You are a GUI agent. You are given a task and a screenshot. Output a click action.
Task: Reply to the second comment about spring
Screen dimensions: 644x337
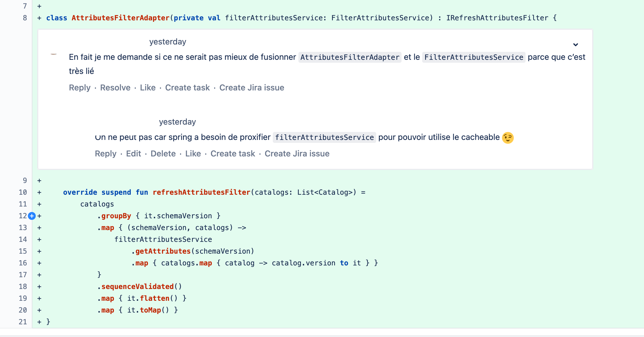[105, 154]
